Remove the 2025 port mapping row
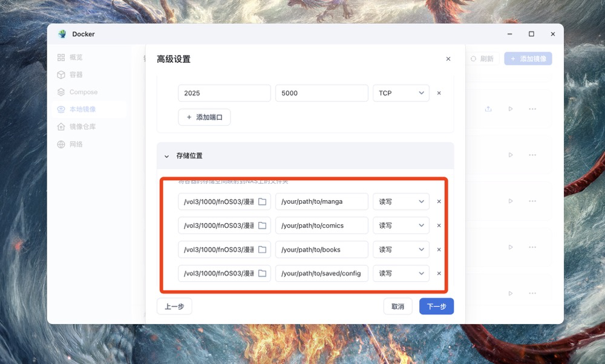605x364 pixels. [x=439, y=93]
